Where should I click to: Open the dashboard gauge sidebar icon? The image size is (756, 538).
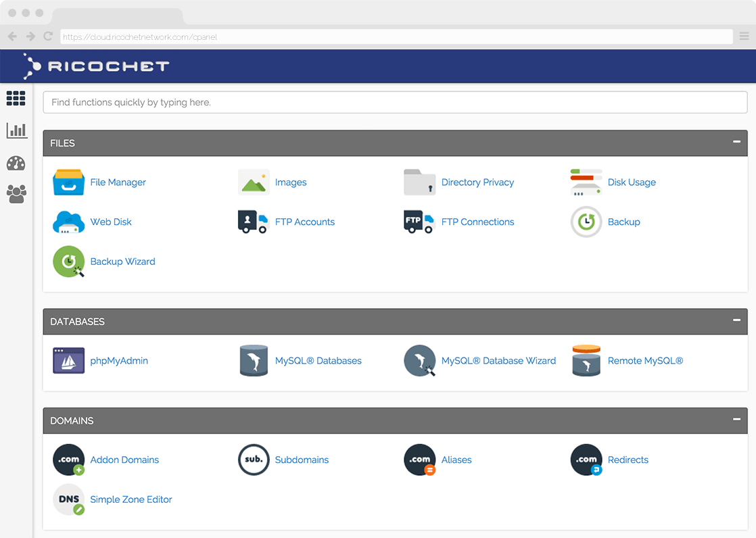16,163
